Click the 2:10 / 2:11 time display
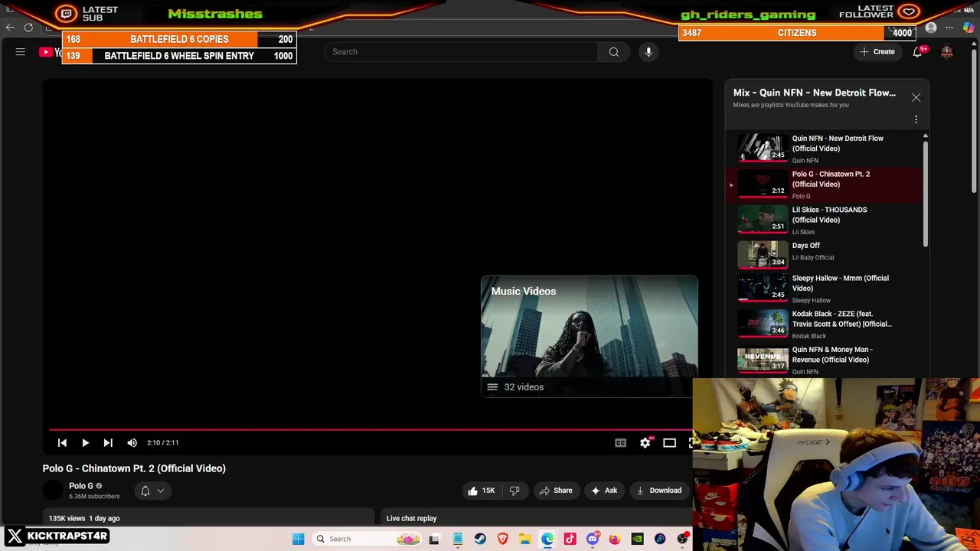 162,442
